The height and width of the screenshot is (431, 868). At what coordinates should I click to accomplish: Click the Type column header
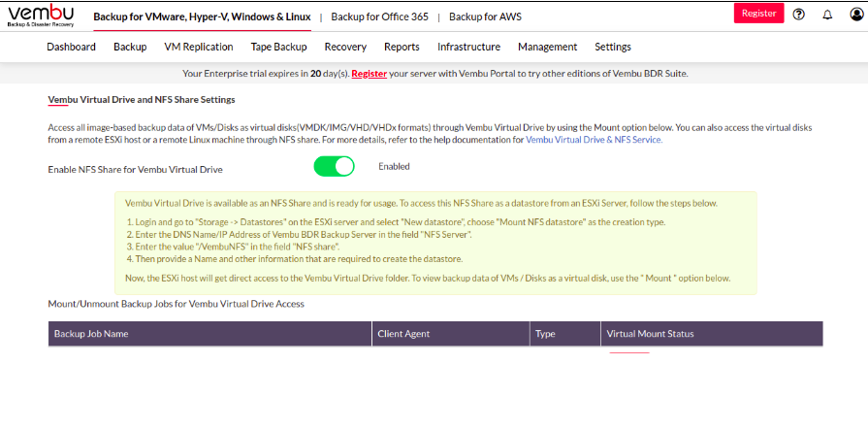pos(565,334)
